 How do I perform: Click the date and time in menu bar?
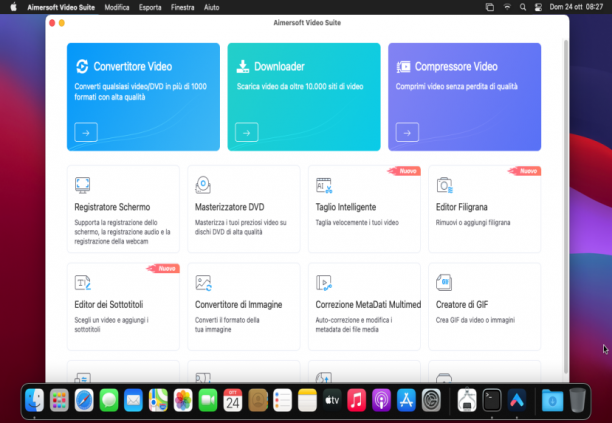coord(576,7)
